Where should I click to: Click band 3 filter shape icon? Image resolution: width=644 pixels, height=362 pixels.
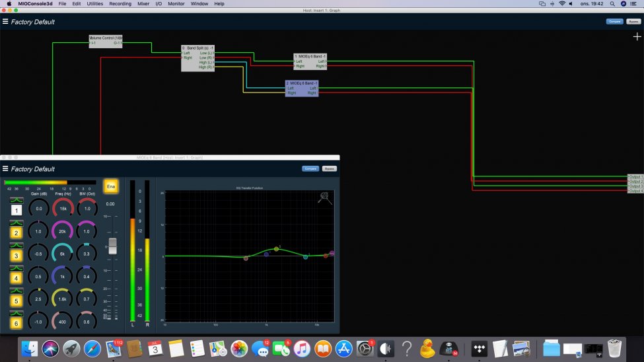pyautogui.click(x=17, y=245)
